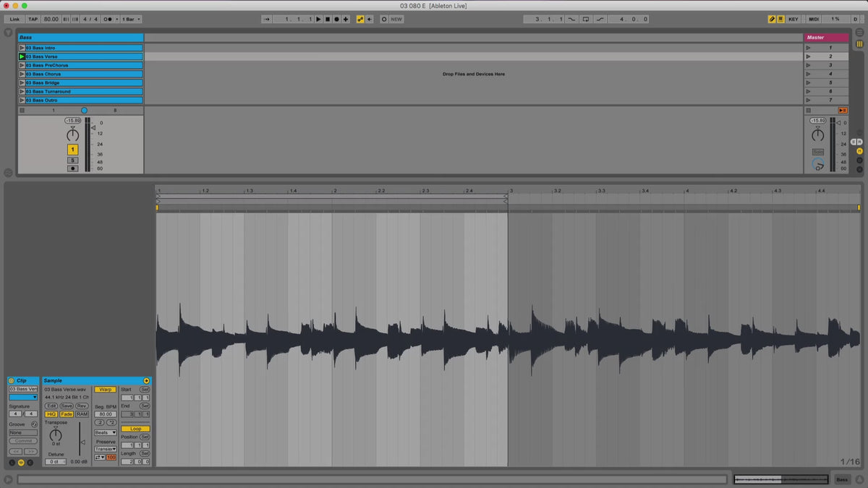Viewport: 868px width, 488px height.
Task: Open the KEY map mode
Action: (x=793, y=19)
